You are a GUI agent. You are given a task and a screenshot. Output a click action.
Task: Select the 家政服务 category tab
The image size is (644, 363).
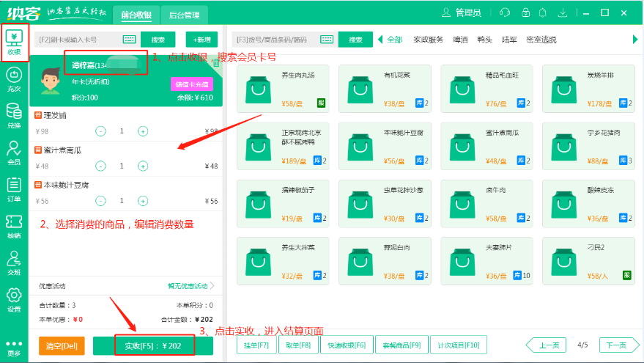coord(429,40)
